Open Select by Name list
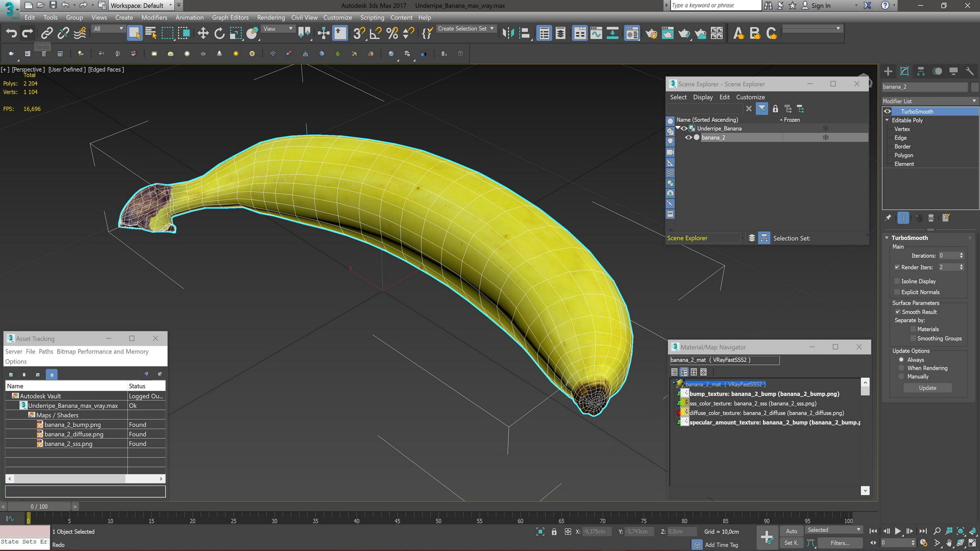The height and width of the screenshot is (551, 980). [151, 34]
